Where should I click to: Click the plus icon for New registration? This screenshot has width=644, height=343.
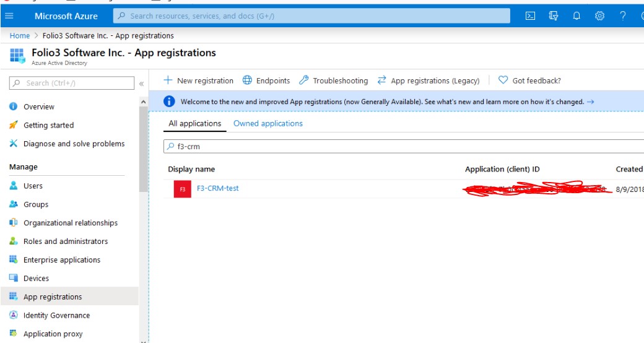pos(168,80)
